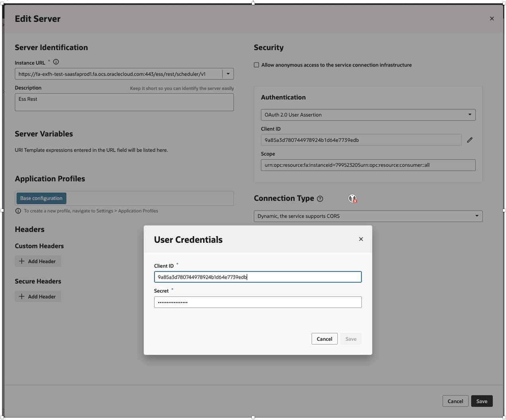Click the Description text area
Image resolution: width=506 pixels, height=420 pixels.
coord(124,102)
